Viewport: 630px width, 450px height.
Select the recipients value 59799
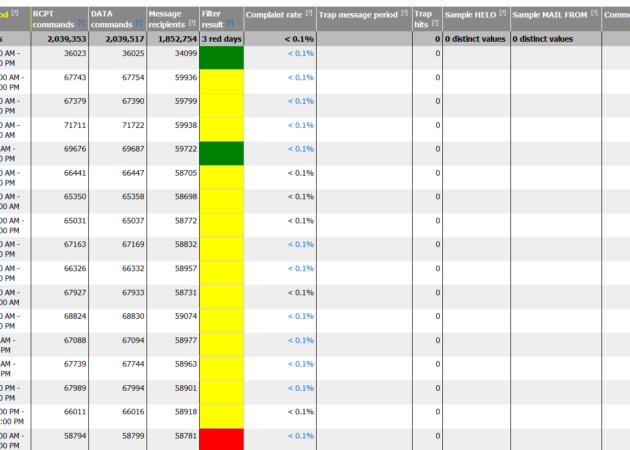[x=186, y=101]
